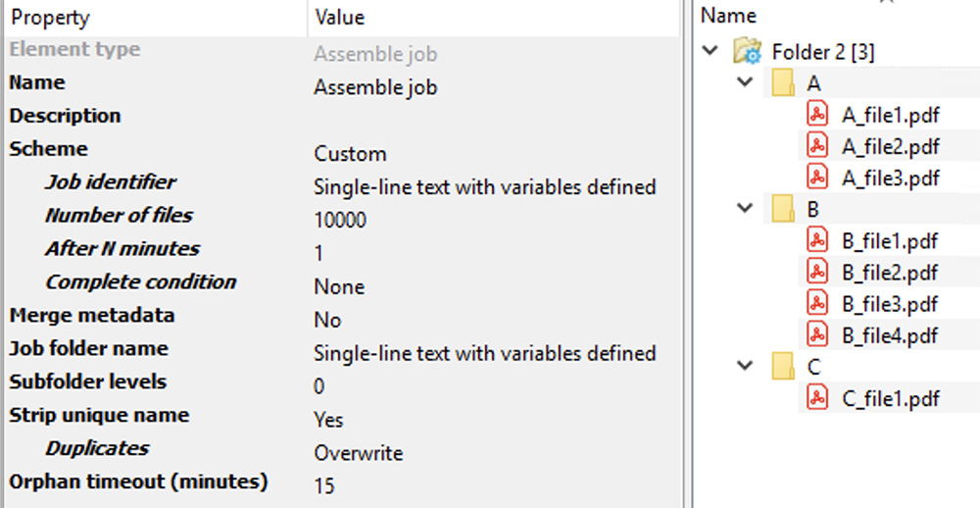
Task: Collapse subfolder B with its chevron
Action: tap(747, 209)
